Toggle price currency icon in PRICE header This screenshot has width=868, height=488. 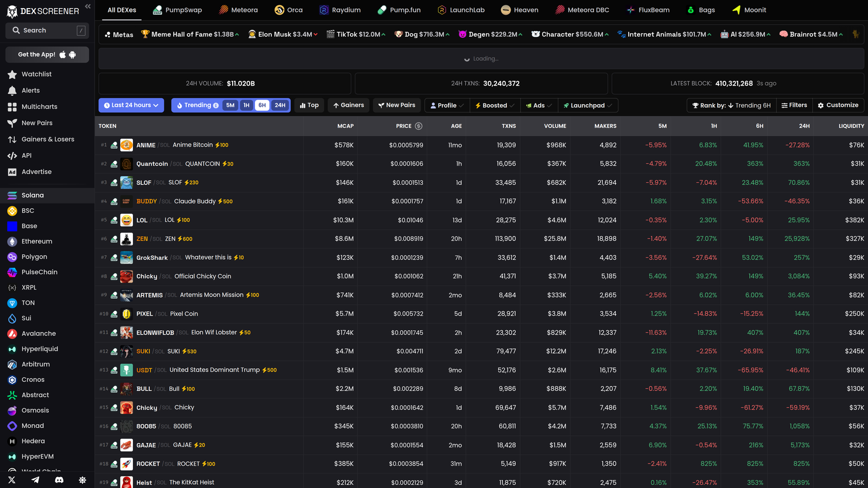(x=418, y=126)
